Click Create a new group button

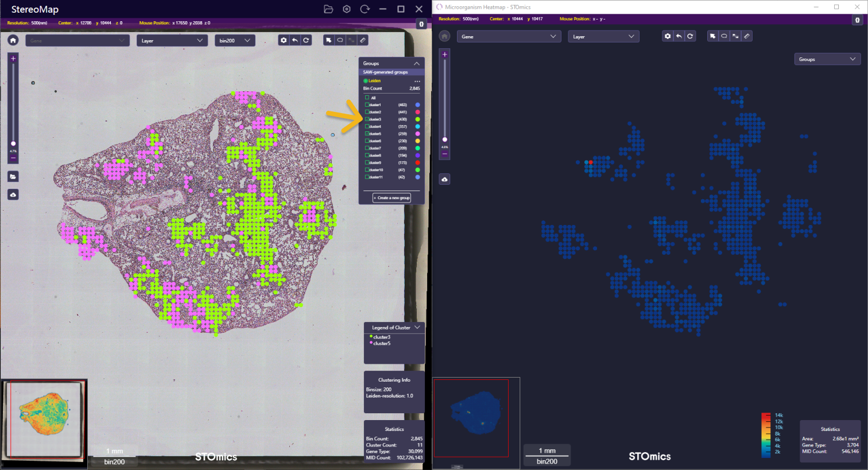392,198
